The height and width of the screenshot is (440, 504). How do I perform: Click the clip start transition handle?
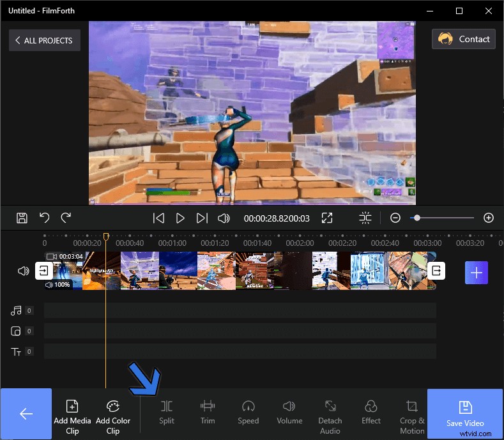click(x=43, y=271)
